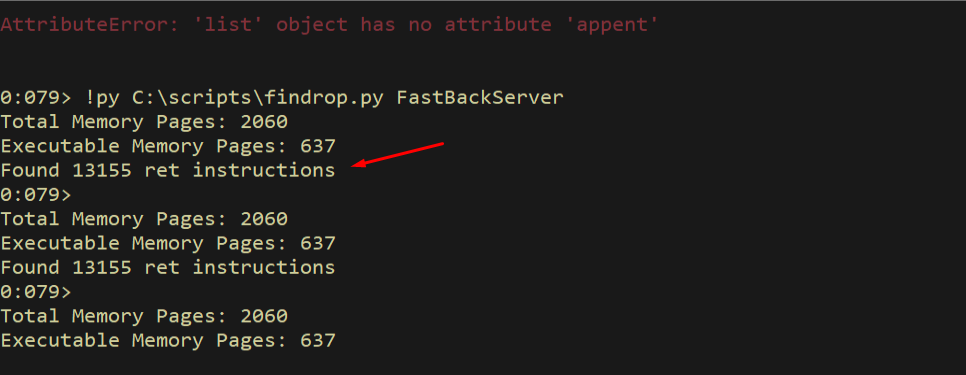This screenshot has width=966, height=375.
Task: Click the word AttributeError in red
Action: 84,25
